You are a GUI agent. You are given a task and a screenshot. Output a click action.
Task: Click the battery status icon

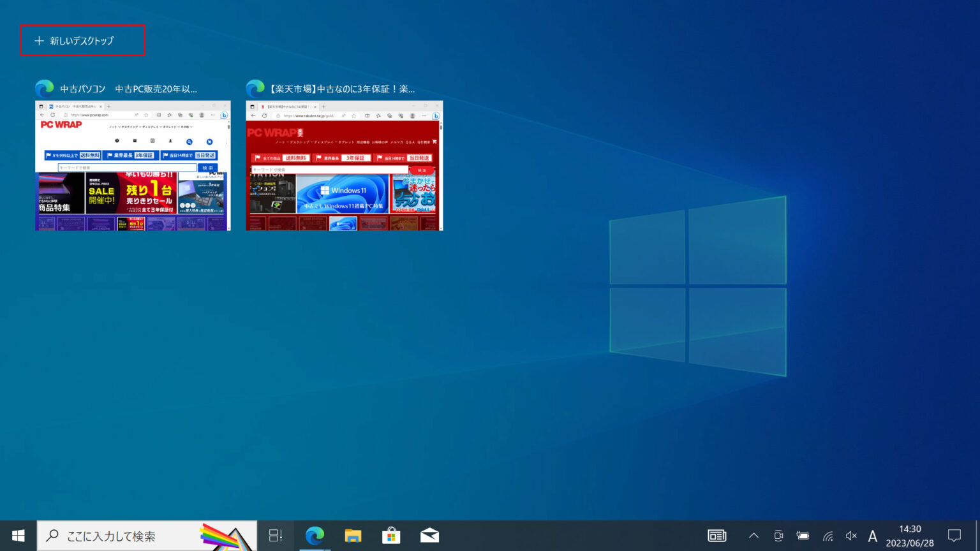(803, 535)
